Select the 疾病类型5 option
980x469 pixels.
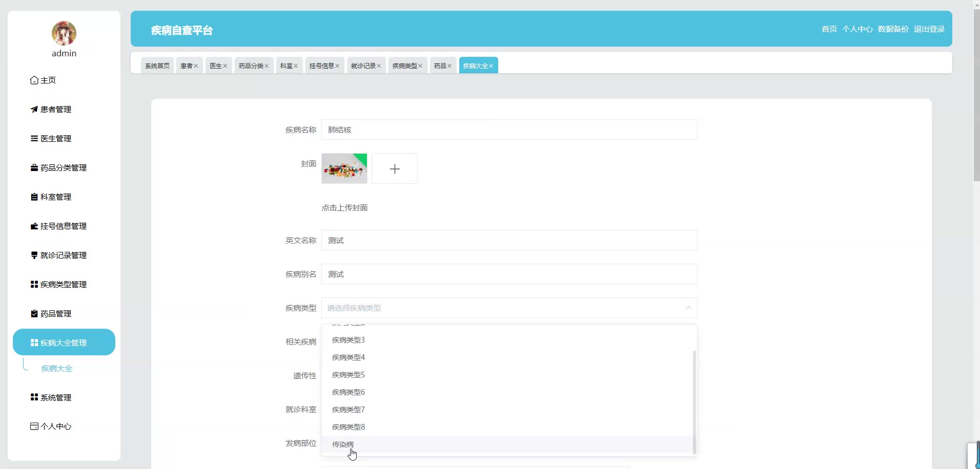click(509, 375)
